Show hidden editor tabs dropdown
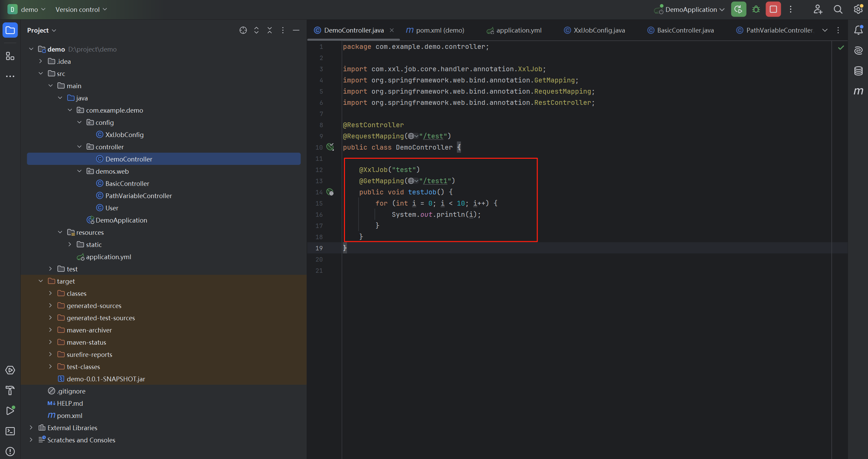Image resolution: width=868 pixels, height=459 pixels. tap(825, 30)
